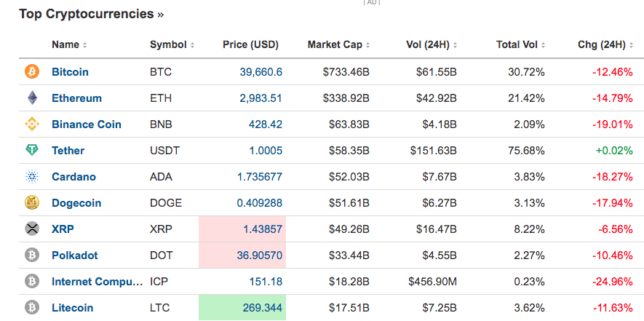Sort by Market Cap column arrows
This screenshot has width=644, height=321.
367,45
